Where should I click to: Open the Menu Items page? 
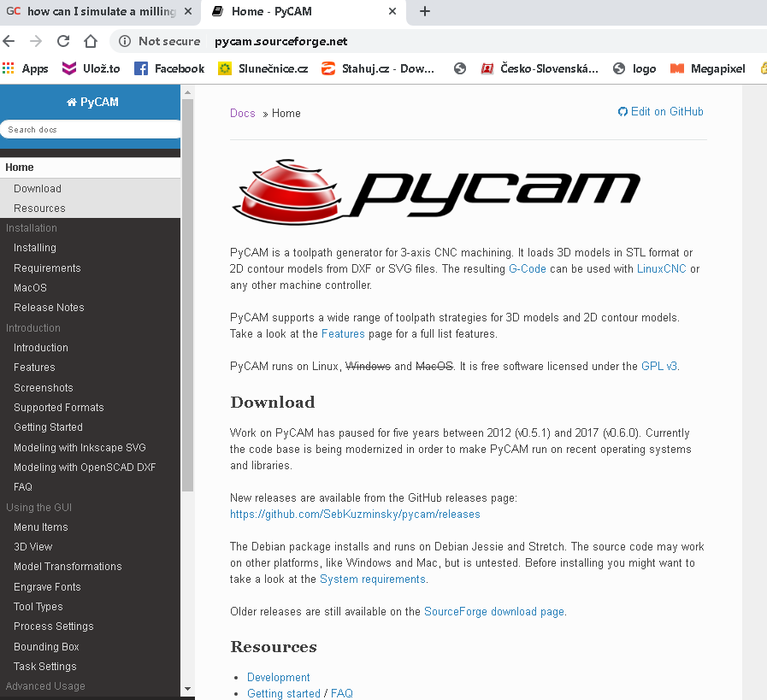coord(40,527)
